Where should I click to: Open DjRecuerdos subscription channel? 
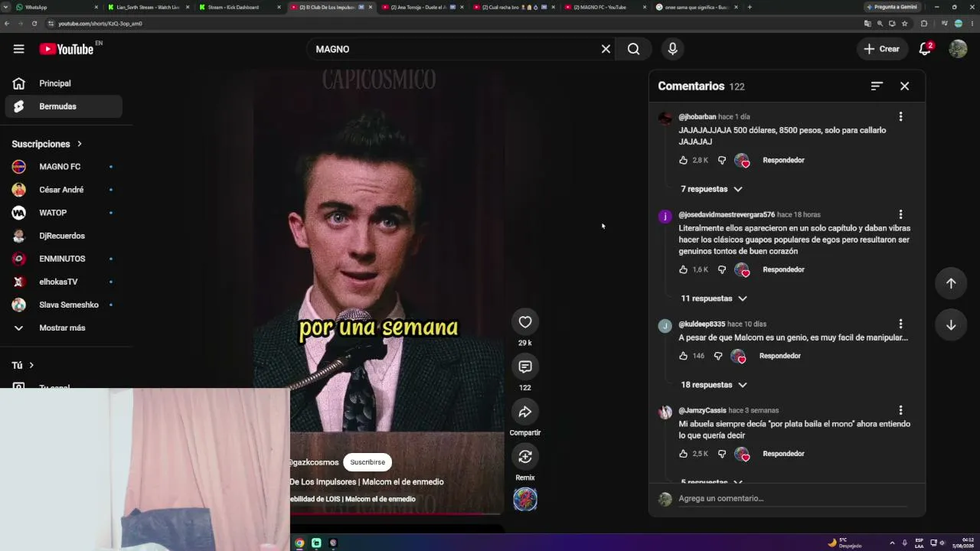[x=64, y=236]
